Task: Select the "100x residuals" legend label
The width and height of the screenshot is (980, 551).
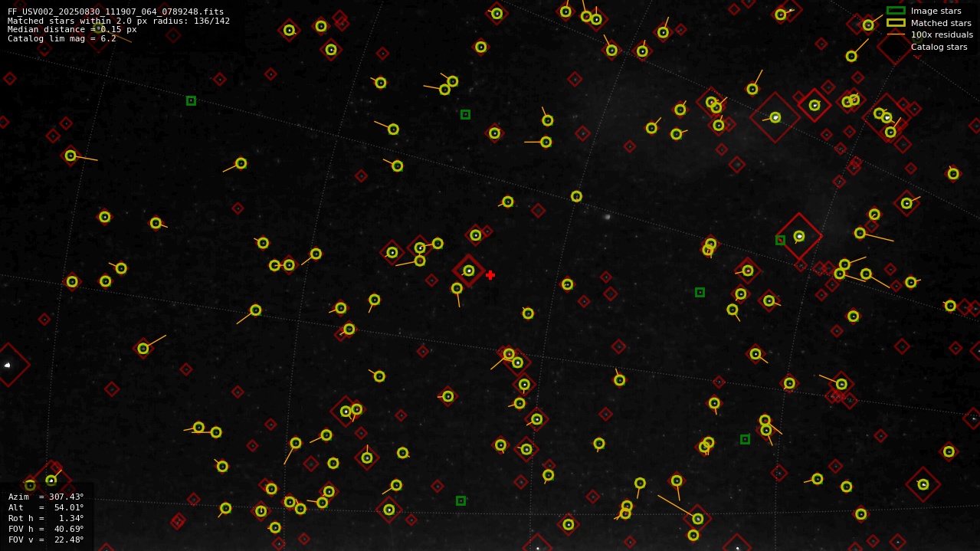Action: pyautogui.click(x=942, y=34)
